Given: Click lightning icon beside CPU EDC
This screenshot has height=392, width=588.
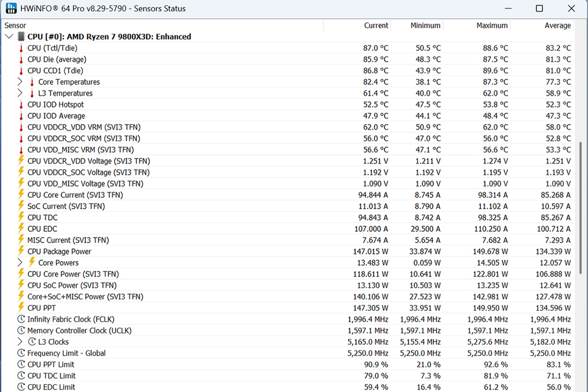Looking at the screenshot, I should point(21,229).
